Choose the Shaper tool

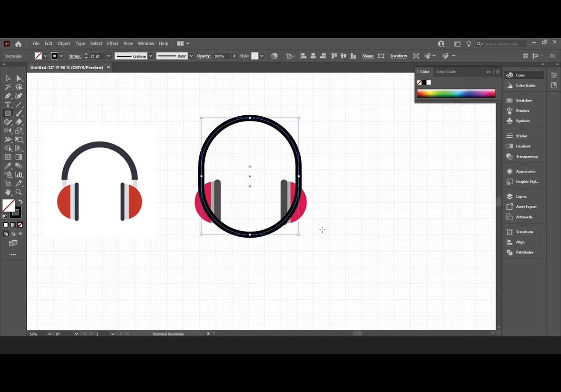pyautogui.click(x=8, y=122)
